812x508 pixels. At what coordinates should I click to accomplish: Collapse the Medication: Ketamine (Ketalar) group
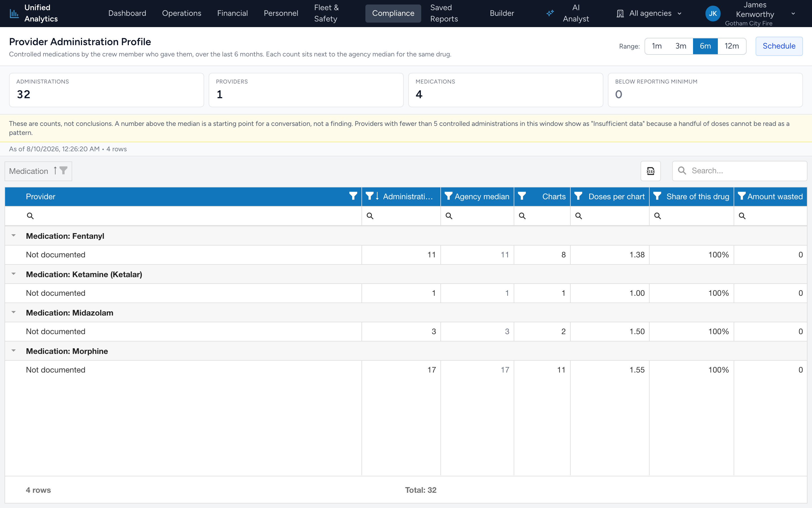click(x=14, y=274)
